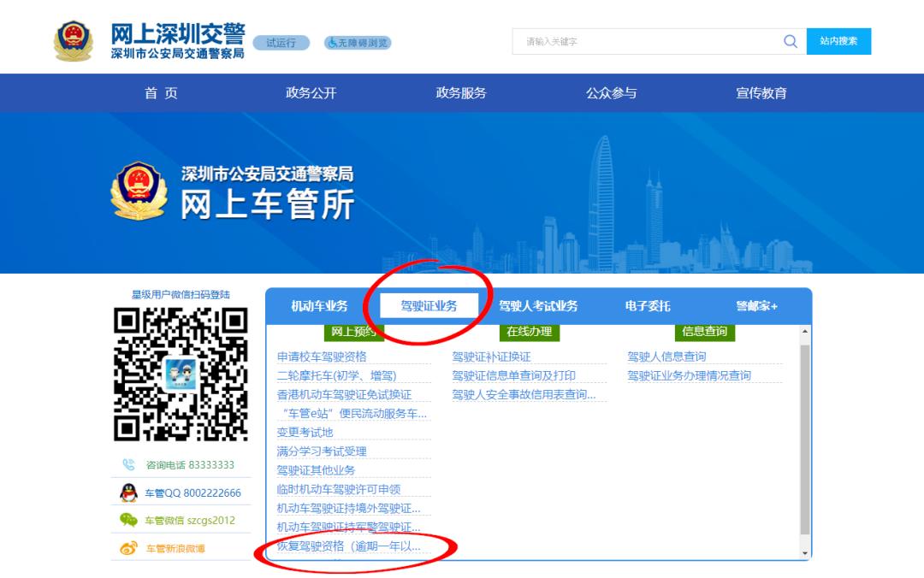
Task: Open the 驾驶人考试业务 tab
Action: coord(538,306)
